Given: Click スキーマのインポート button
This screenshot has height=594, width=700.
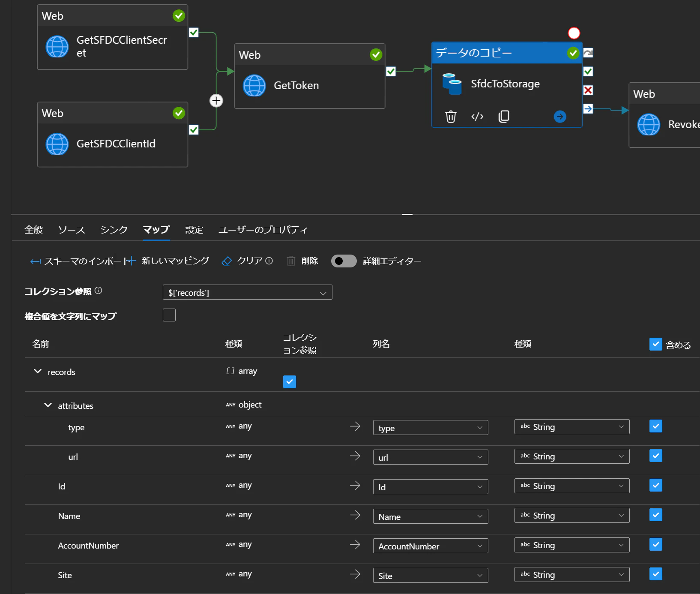Looking at the screenshot, I should pos(80,261).
